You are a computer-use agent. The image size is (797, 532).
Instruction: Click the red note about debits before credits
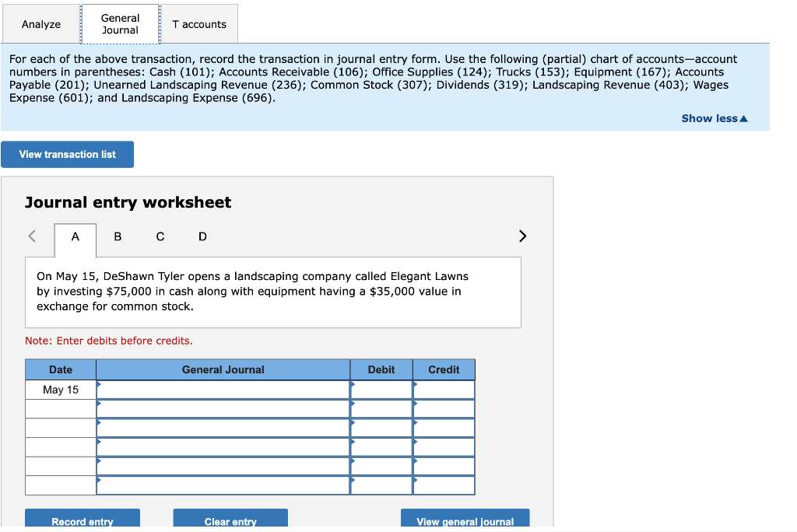click(x=109, y=341)
